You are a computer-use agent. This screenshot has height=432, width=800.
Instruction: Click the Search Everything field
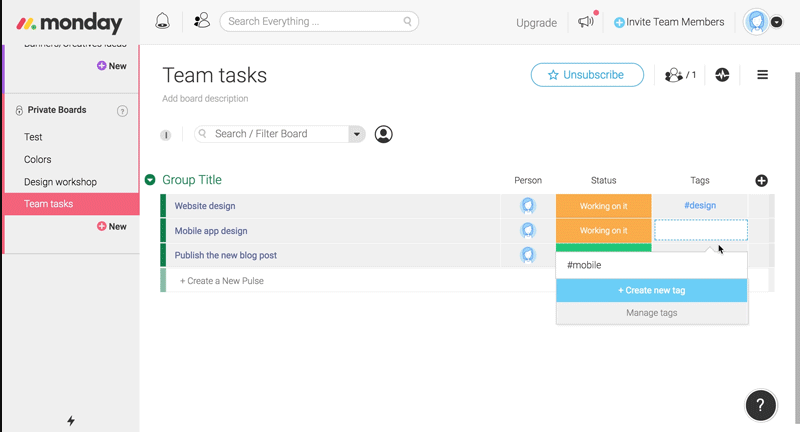click(319, 21)
